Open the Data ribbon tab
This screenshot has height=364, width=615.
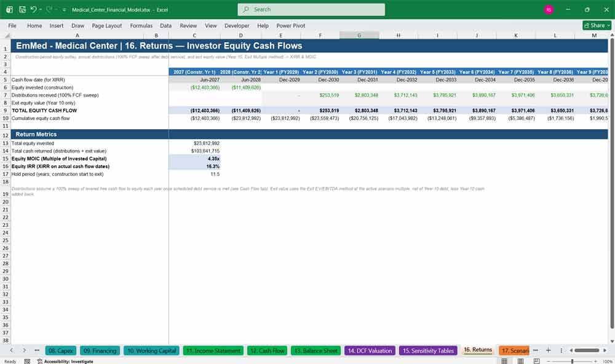pos(165,25)
